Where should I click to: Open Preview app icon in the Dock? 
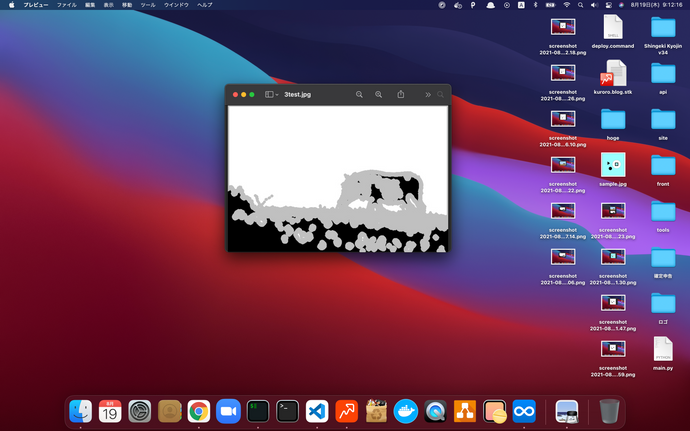tap(567, 411)
